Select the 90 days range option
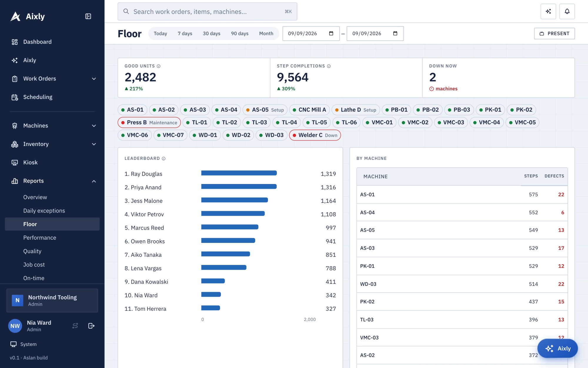The image size is (588, 368). pos(240,34)
